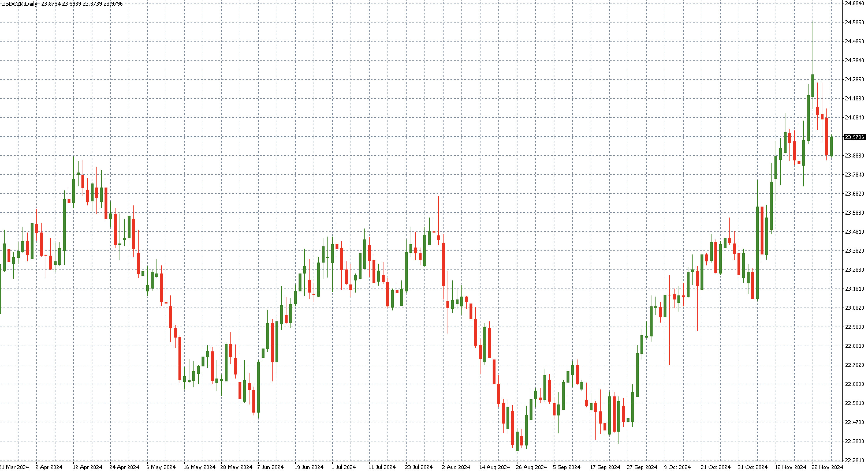
Task: Click the 23.6820 price axis label
Action: click(x=854, y=194)
